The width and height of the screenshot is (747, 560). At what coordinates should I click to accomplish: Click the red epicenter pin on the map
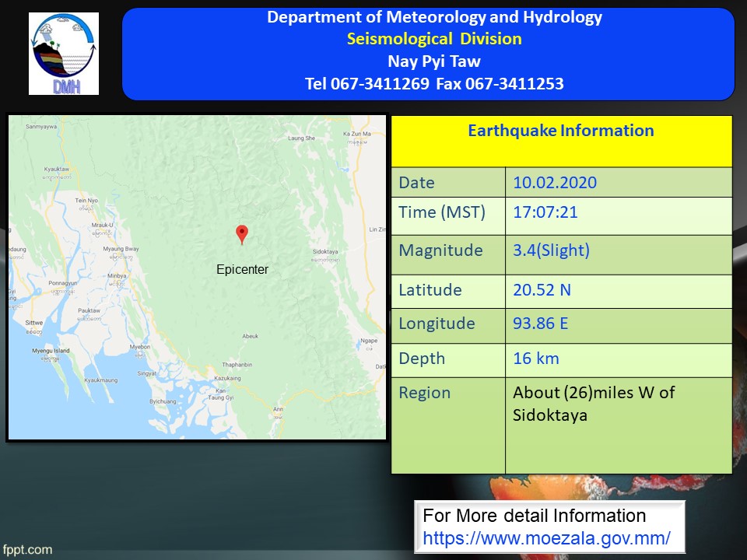241,234
